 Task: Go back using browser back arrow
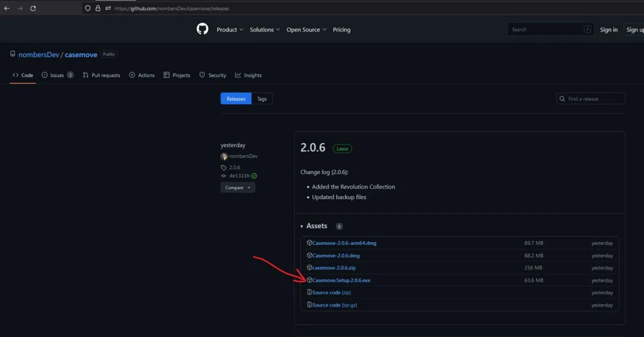pyautogui.click(x=7, y=9)
